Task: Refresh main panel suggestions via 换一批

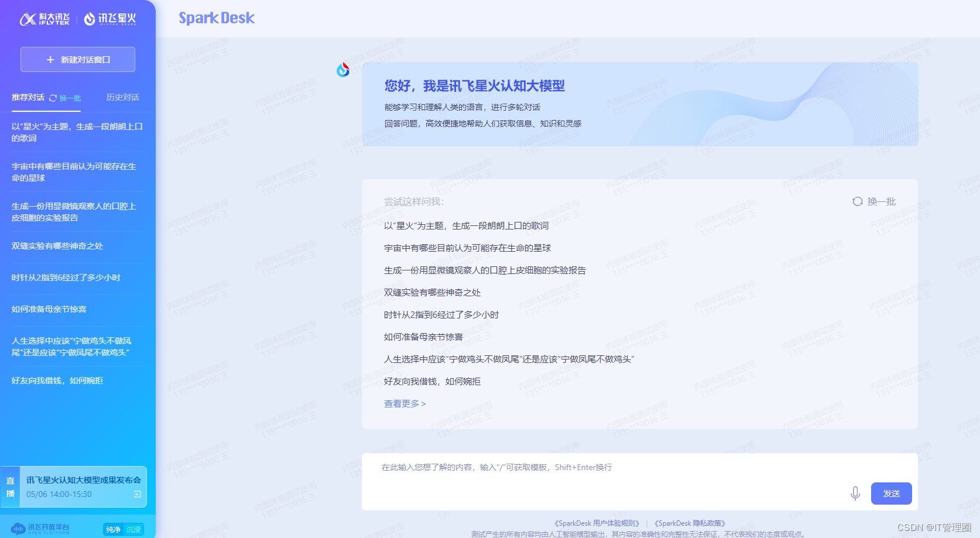Action: click(874, 201)
